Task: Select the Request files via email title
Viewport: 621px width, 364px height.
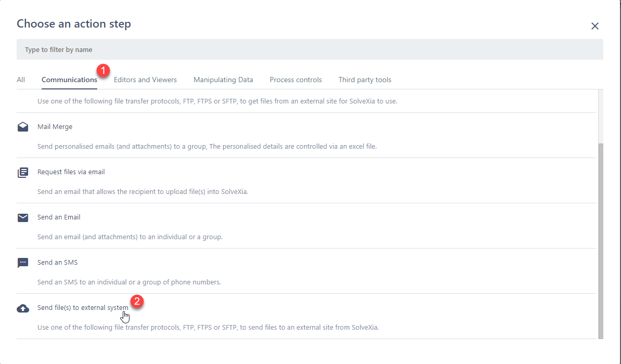Action: click(71, 172)
